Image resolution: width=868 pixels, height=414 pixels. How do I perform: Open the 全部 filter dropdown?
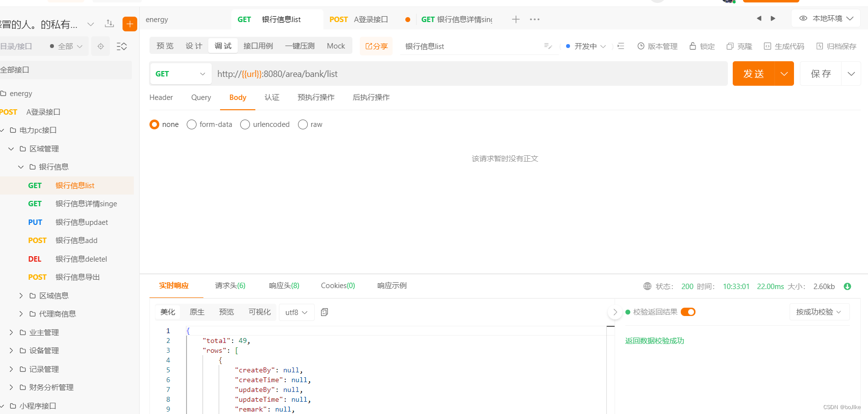click(x=67, y=46)
